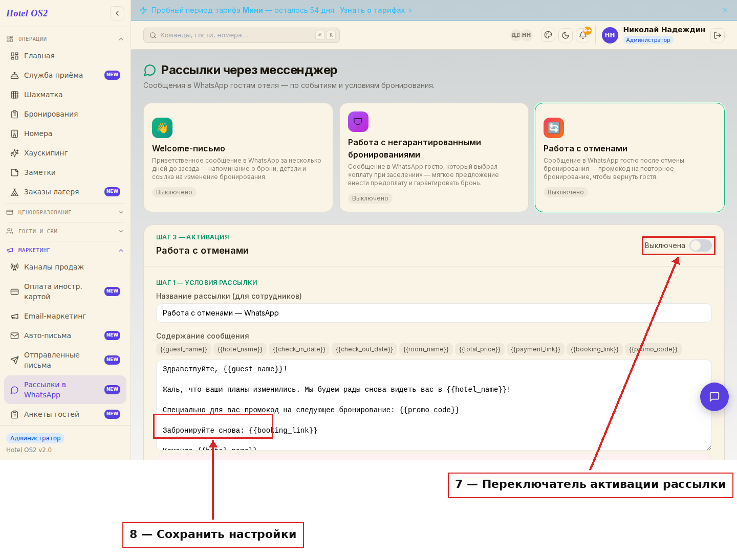
Task: Click the HH user avatar
Action: [x=610, y=35]
